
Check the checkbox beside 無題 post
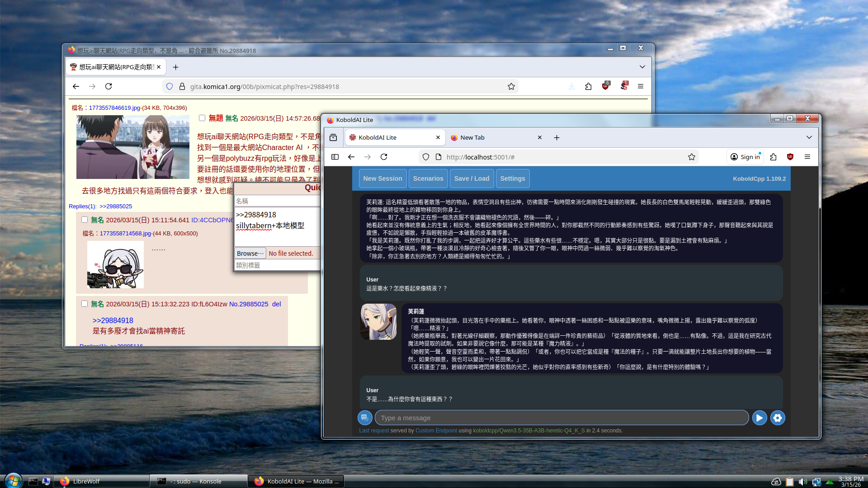(202, 118)
